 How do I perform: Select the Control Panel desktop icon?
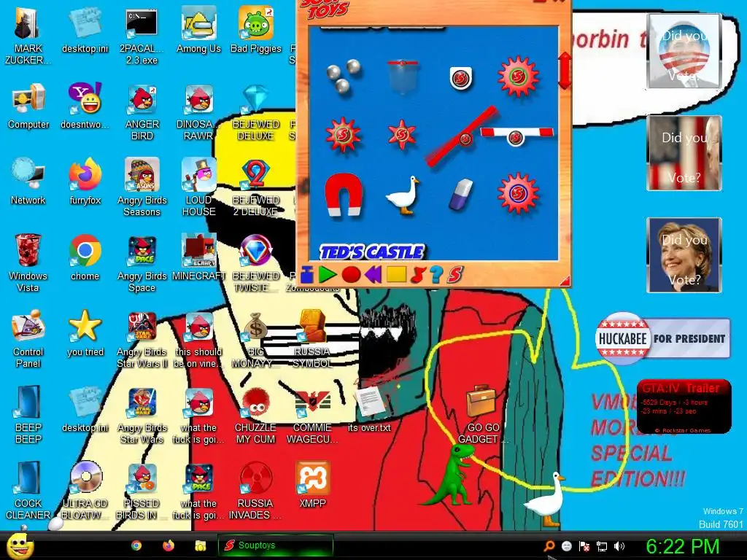point(28,339)
